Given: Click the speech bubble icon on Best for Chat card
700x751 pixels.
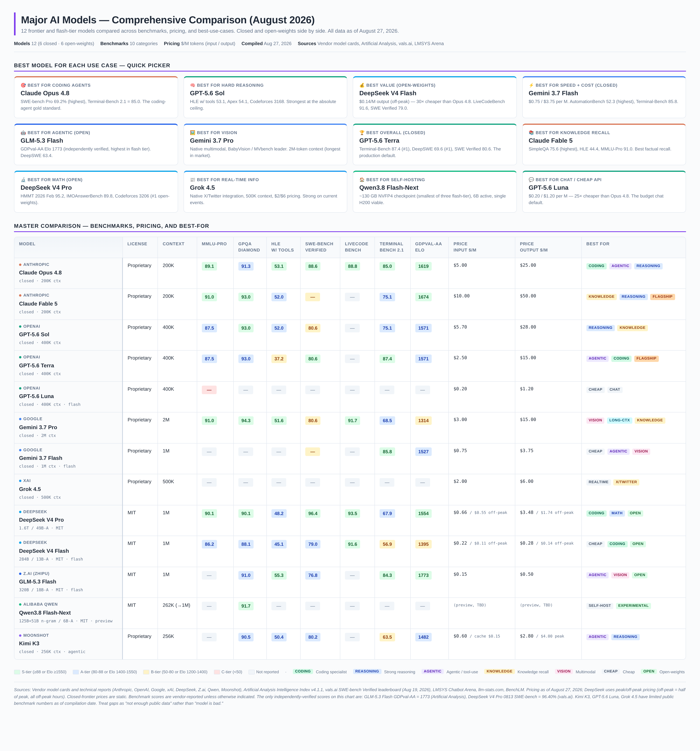Looking at the screenshot, I should tap(531, 180).
